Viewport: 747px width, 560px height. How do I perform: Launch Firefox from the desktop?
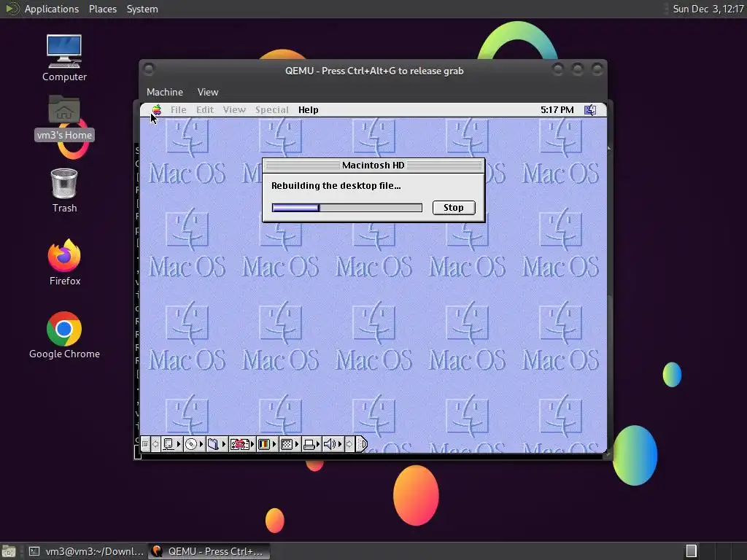[64, 262]
